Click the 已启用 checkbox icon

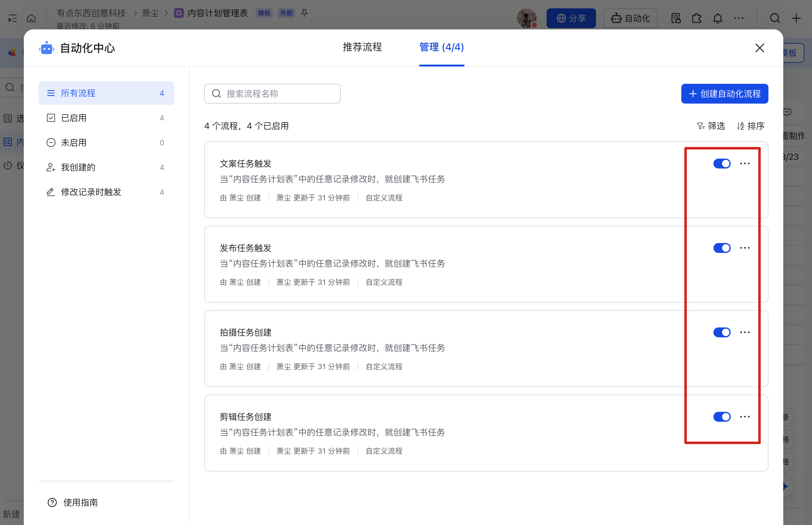point(51,118)
